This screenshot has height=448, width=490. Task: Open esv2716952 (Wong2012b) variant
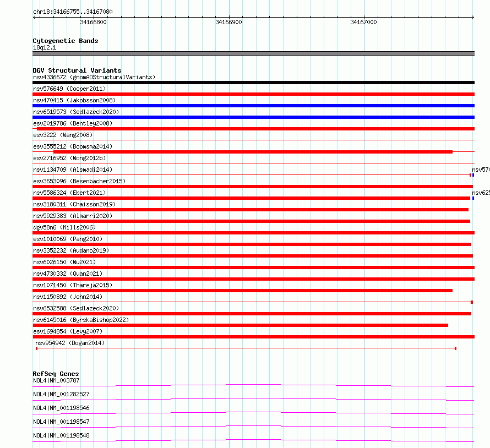point(69,158)
